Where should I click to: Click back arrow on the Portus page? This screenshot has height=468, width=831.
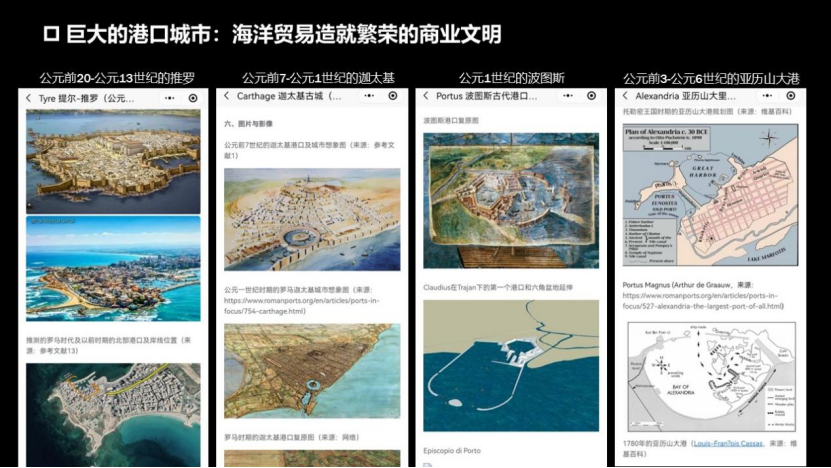coord(426,97)
